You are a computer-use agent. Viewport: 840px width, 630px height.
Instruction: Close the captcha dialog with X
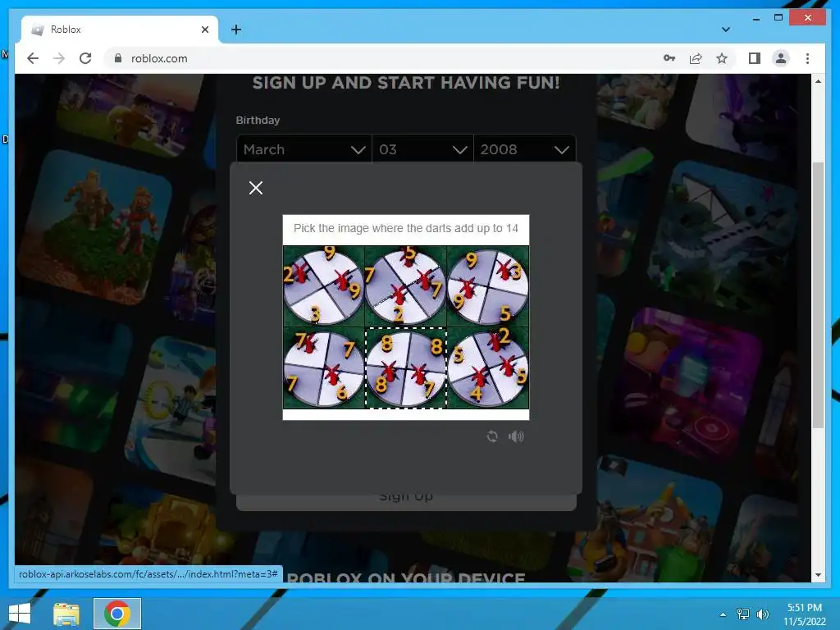[x=256, y=188]
